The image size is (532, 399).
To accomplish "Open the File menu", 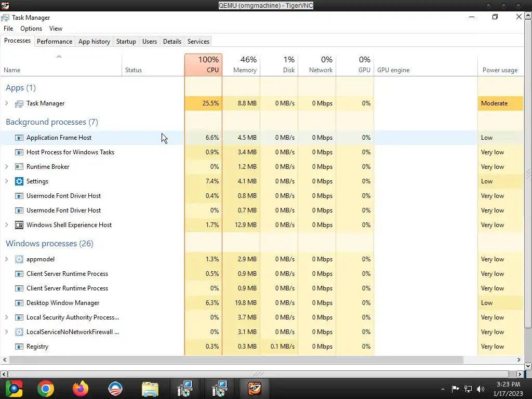I will pos(8,29).
